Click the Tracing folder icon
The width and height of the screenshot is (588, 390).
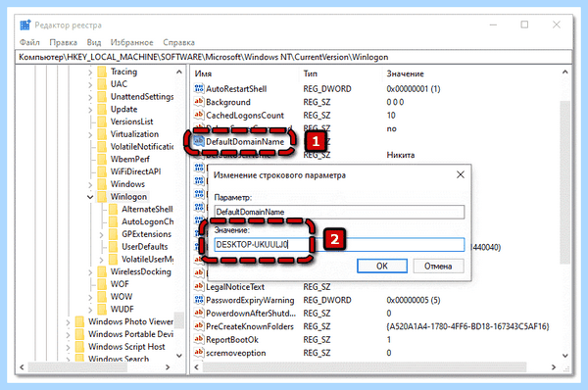[102, 72]
